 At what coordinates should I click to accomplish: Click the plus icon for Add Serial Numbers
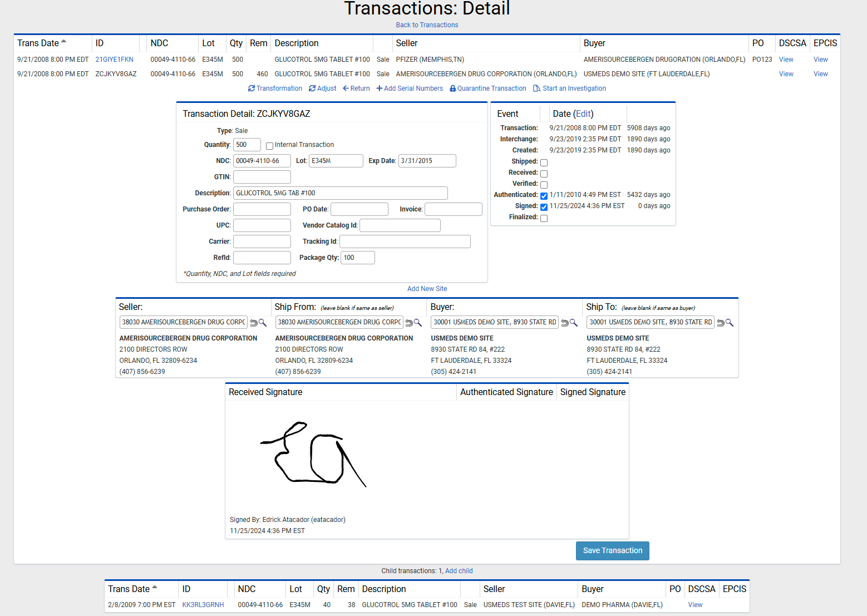380,88
